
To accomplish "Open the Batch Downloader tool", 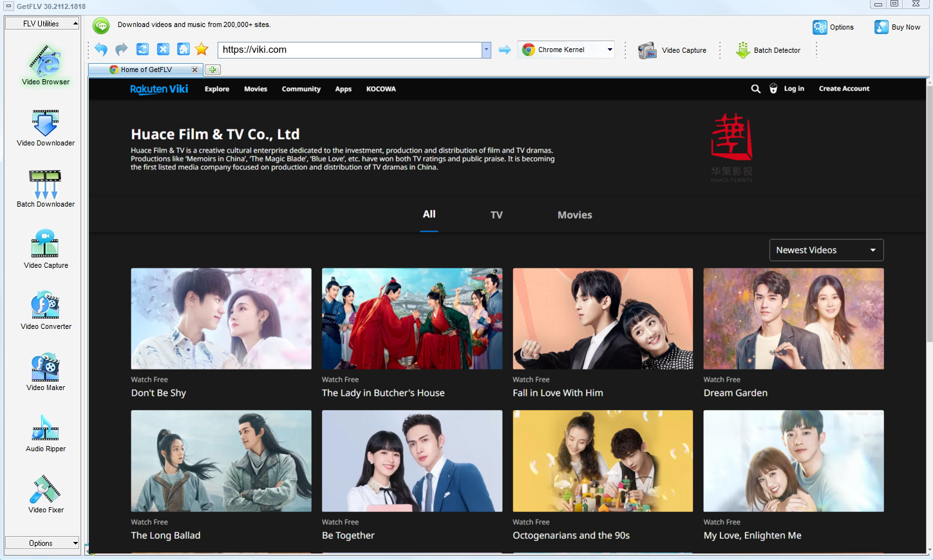I will (46, 189).
